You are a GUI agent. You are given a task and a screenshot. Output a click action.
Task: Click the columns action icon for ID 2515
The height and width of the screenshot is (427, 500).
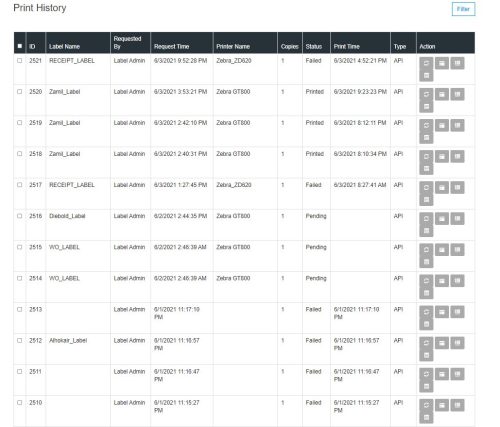click(x=457, y=250)
